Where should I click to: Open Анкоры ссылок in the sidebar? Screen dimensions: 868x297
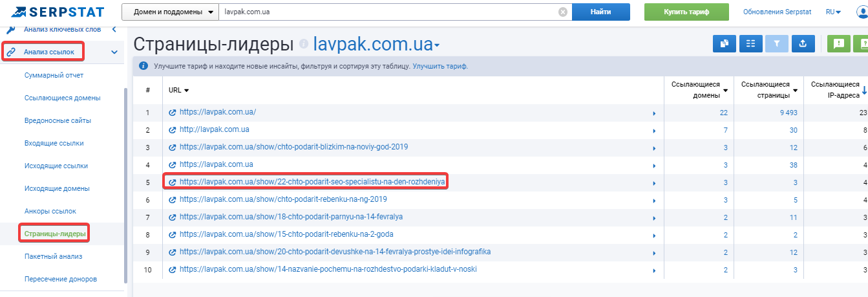click(50, 211)
